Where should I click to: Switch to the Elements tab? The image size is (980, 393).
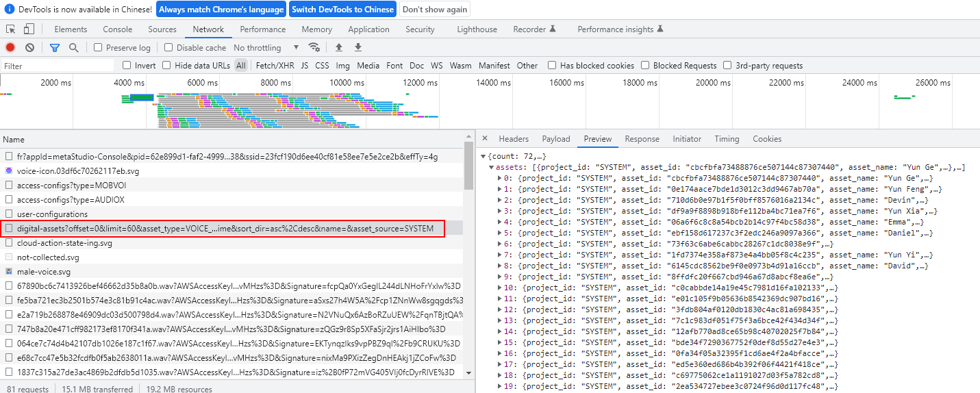click(x=71, y=29)
